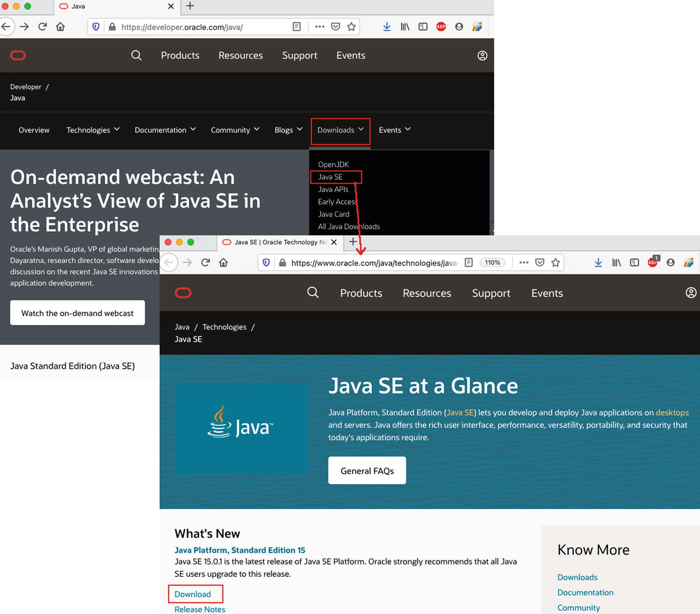The image size is (700, 614).
Task: Click Documentation link under Know More
Action: click(585, 592)
